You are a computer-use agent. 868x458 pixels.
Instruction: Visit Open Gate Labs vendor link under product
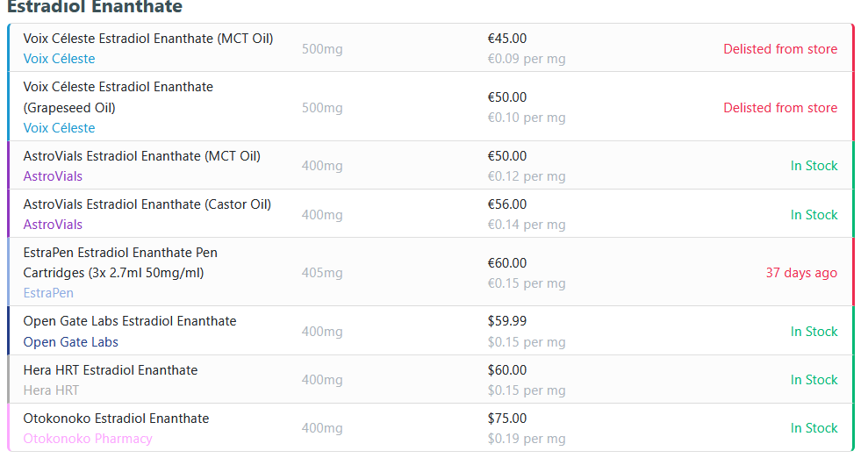(70, 342)
